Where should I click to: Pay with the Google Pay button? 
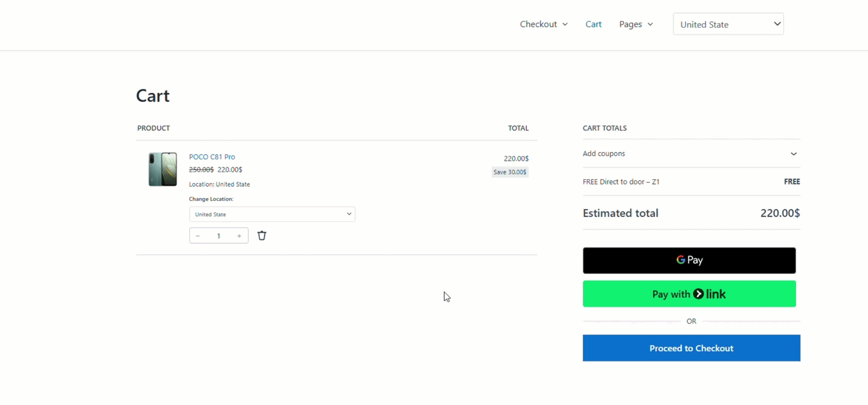pos(689,261)
